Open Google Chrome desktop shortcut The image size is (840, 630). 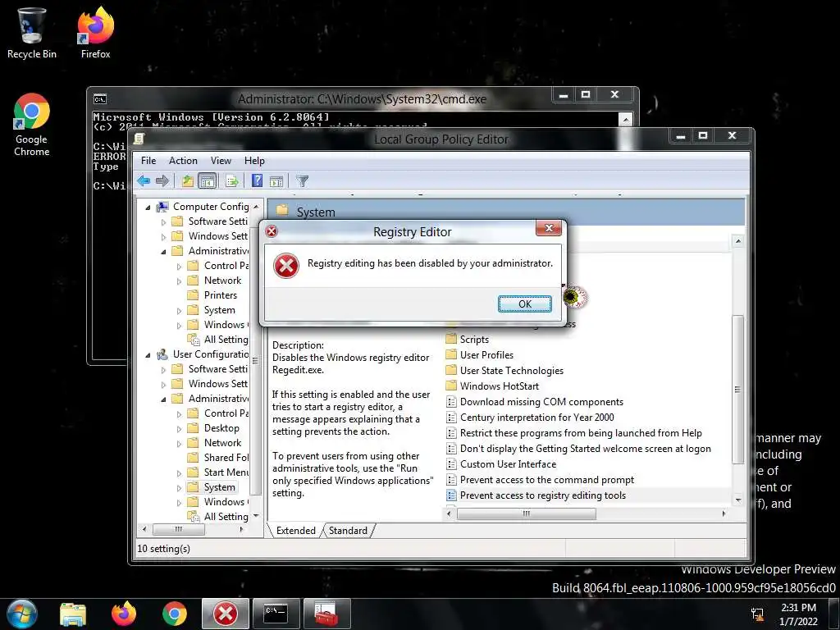(x=32, y=125)
